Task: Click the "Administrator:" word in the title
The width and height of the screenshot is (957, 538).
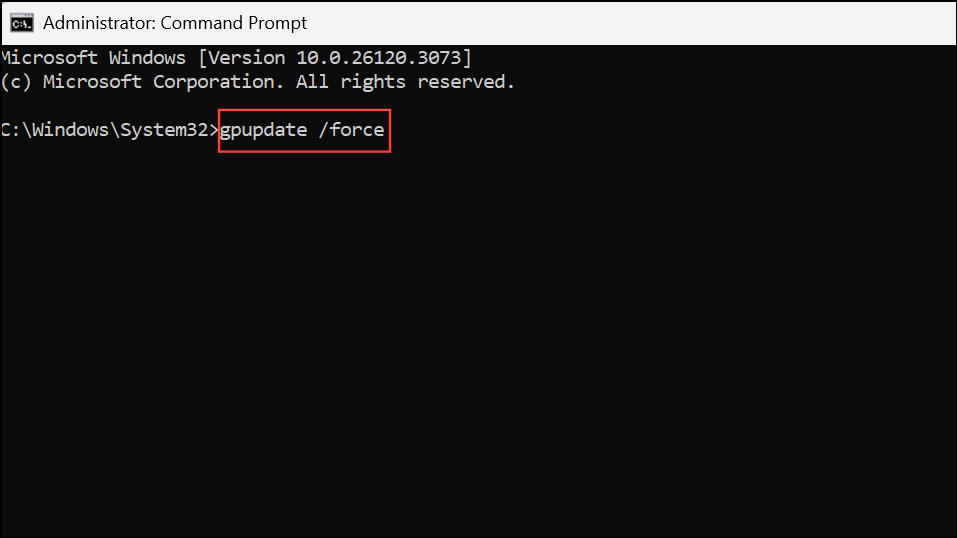Action: (x=99, y=23)
